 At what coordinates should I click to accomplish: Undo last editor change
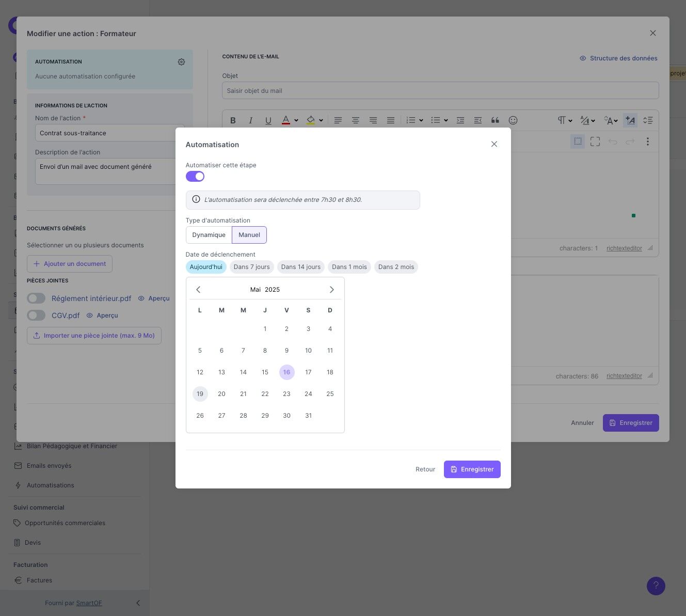coord(613,141)
